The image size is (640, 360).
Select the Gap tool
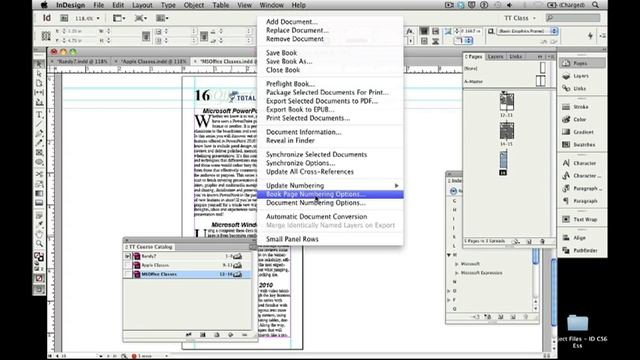tap(39, 93)
